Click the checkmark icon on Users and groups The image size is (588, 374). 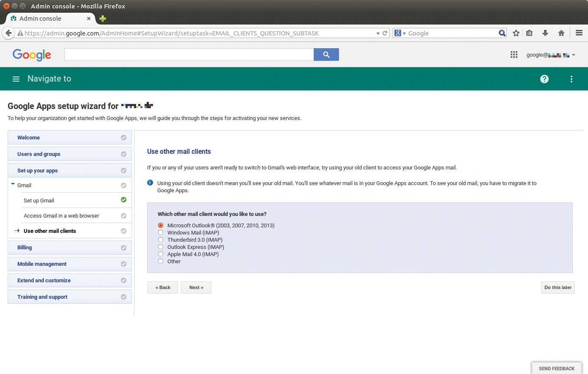tap(123, 154)
